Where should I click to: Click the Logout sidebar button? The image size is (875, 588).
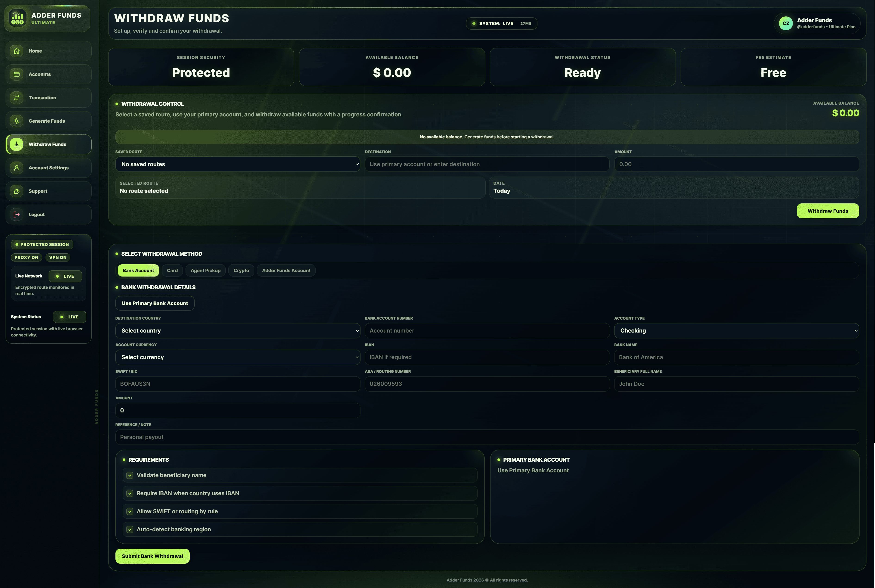pyautogui.click(x=48, y=215)
